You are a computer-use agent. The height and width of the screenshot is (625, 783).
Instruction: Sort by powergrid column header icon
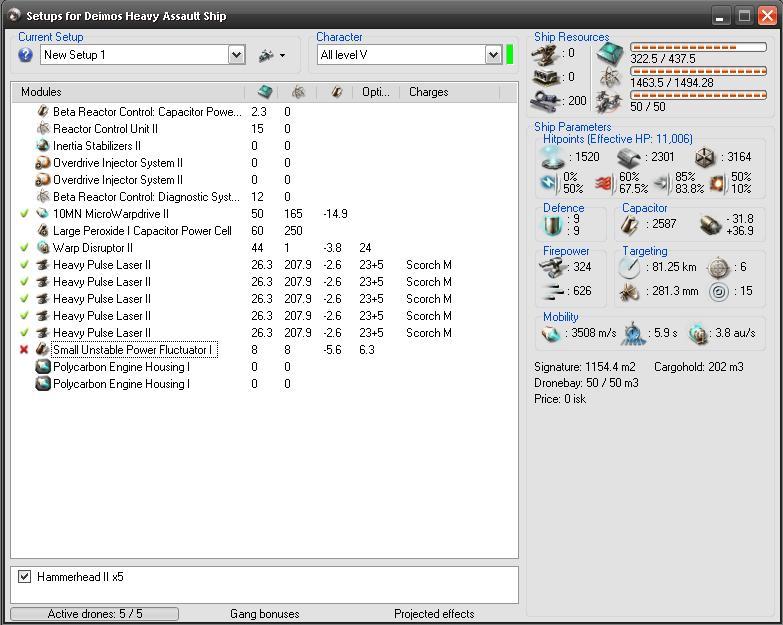299,92
